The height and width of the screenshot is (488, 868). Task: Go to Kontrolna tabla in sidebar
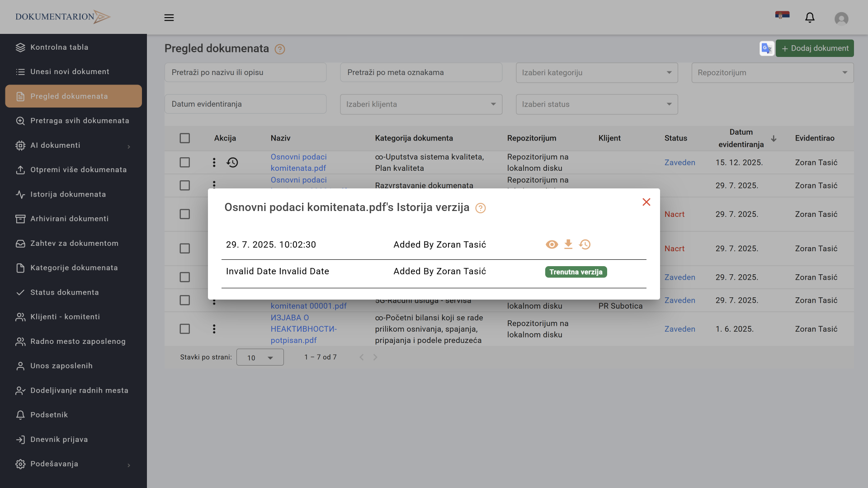(59, 47)
